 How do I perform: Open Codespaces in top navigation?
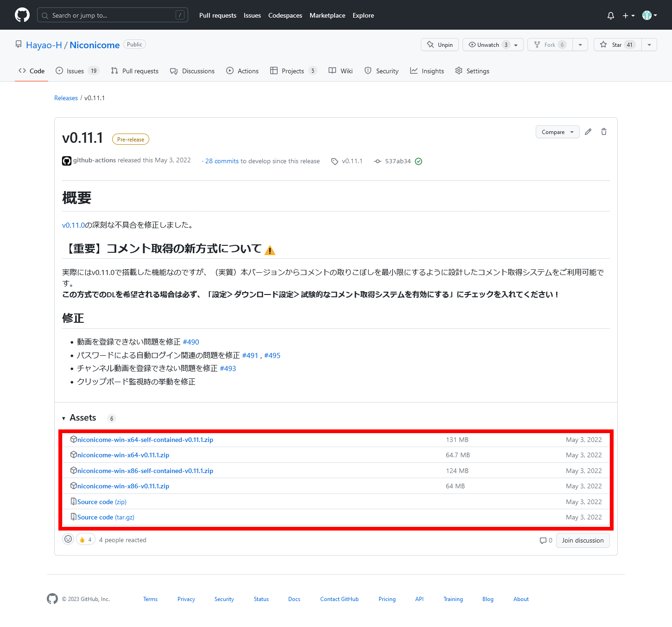pos(285,15)
